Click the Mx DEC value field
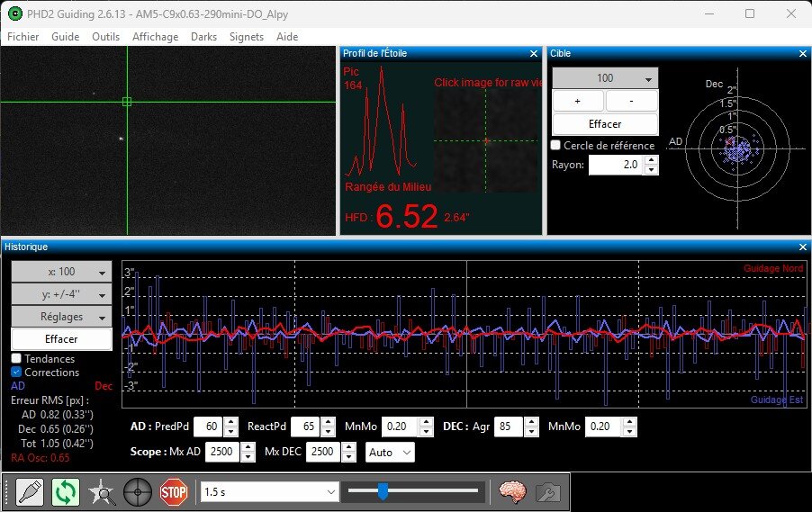Viewport: 812px width, 512px height. coord(324,452)
